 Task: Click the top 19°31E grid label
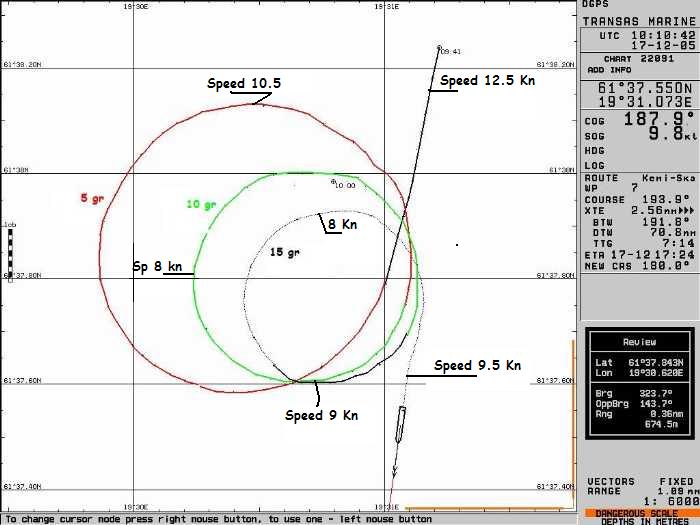point(387,6)
